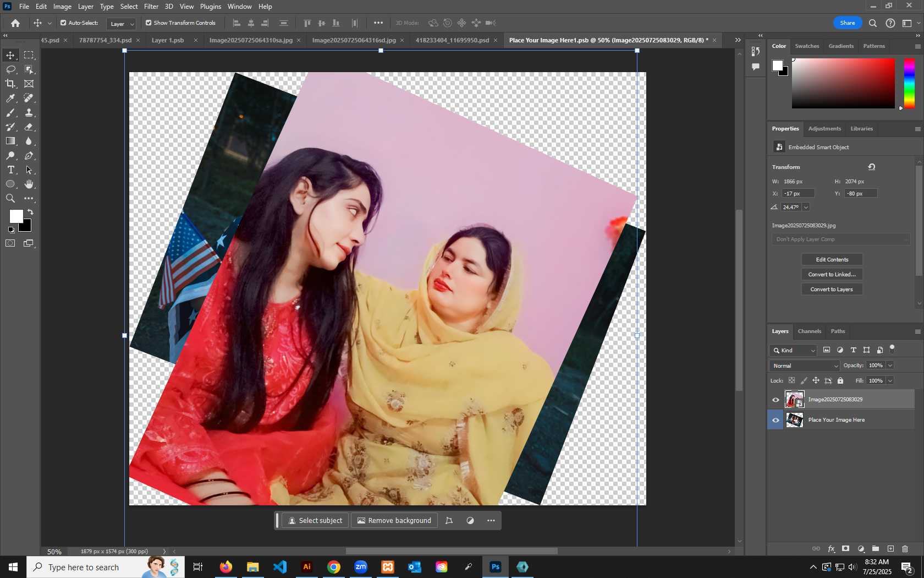Click the add layer mask icon
Screen dimensions: 924x578
[846, 549]
